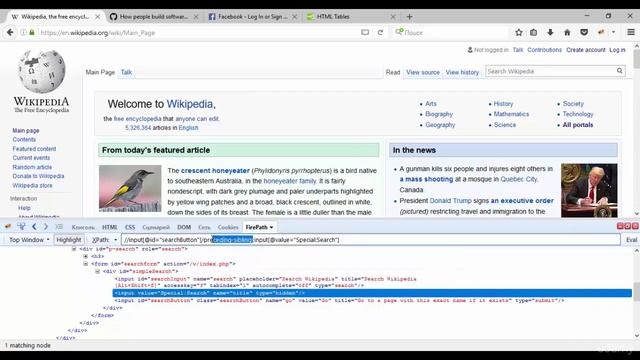Viewport: 640px width, 360px height.
Task: Click the View source link
Action: (423, 72)
